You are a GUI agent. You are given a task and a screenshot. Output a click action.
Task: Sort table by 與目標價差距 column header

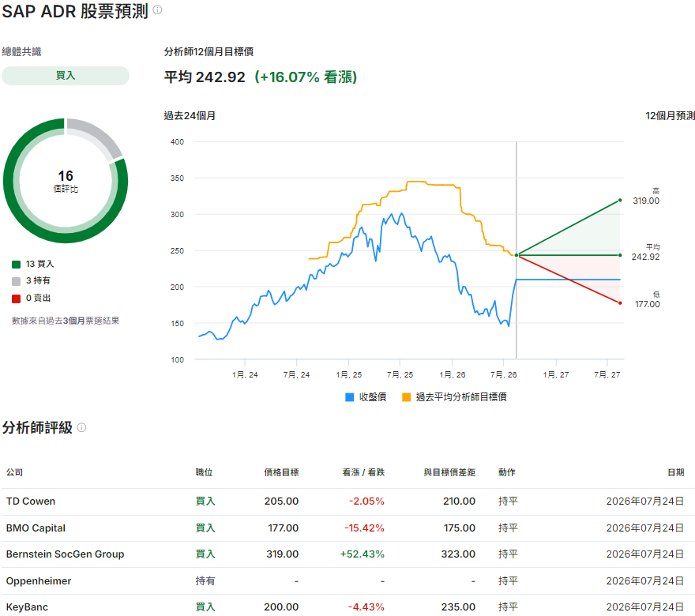coord(449,472)
